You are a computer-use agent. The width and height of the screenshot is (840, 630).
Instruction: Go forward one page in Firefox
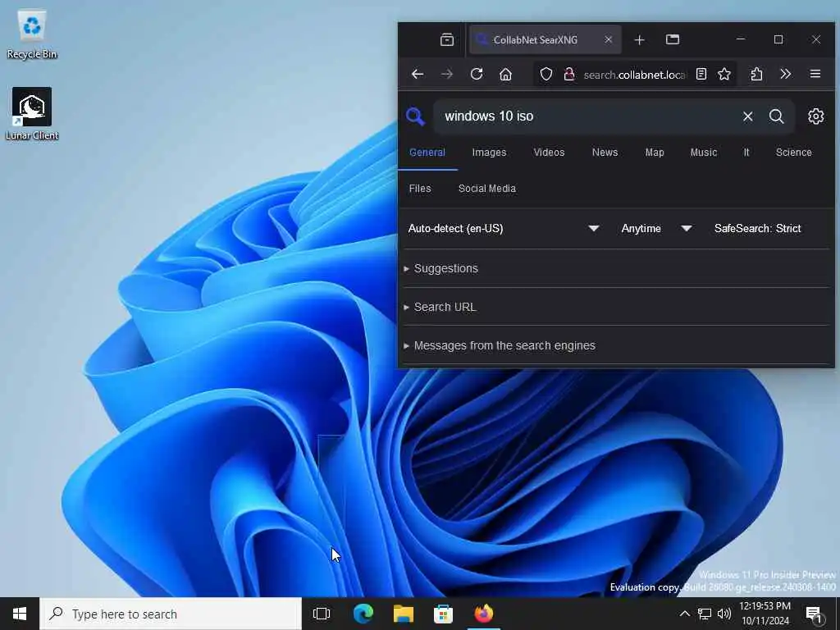click(447, 75)
